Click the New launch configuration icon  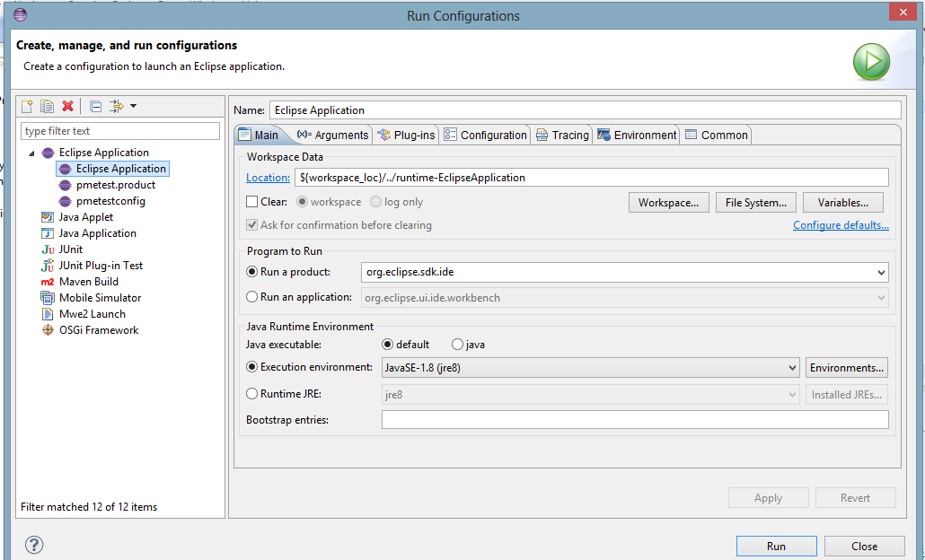coord(27,106)
